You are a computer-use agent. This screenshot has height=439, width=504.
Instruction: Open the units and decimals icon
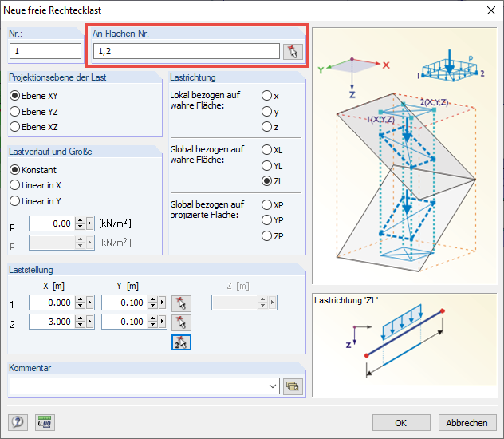tap(45, 422)
